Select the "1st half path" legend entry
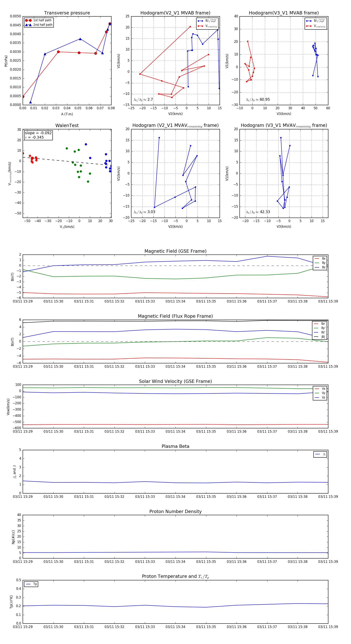Viewport: 351px width, 644px height. pyautogui.click(x=38, y=20)
